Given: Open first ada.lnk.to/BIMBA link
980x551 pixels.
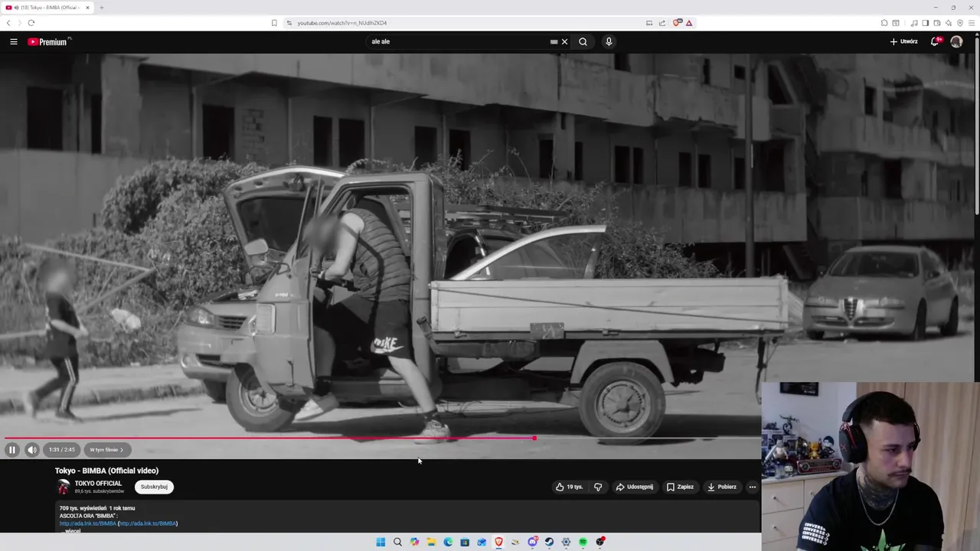Looking at the screenshot, I should point(88,523).
